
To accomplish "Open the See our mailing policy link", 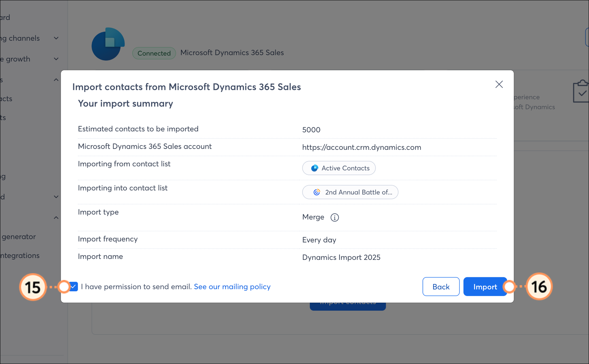I will point(232,287).
